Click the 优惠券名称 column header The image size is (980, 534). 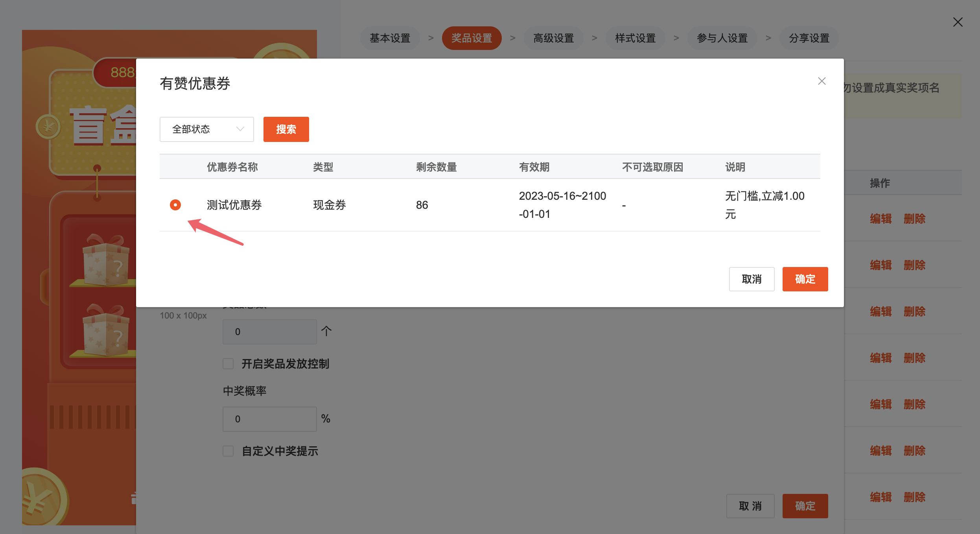232,167
